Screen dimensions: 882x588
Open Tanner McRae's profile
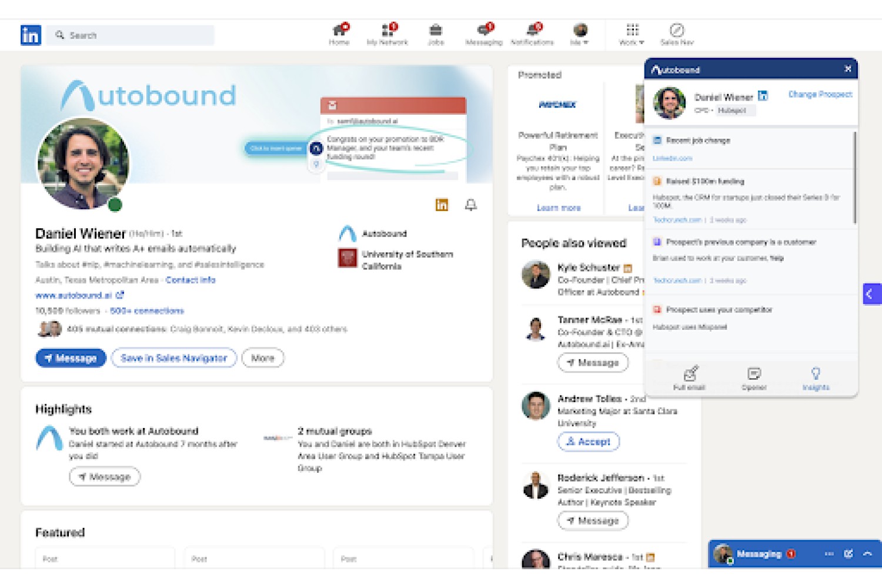pos(590,320)
